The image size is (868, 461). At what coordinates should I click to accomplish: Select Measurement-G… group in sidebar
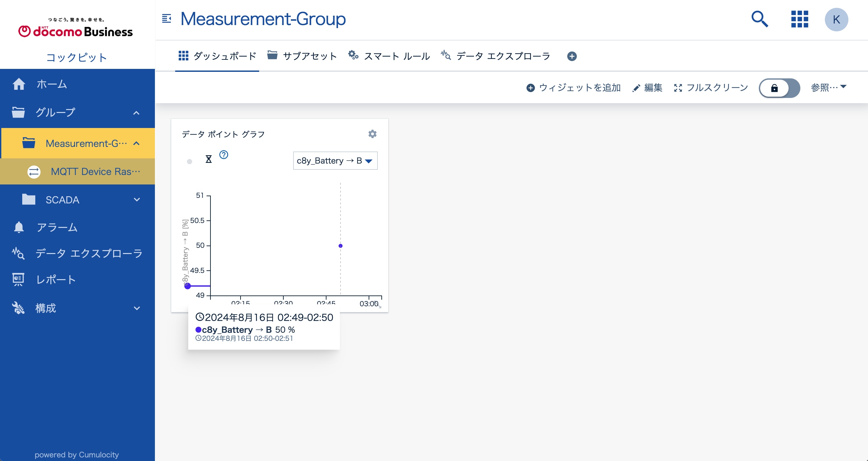[77, 143]
